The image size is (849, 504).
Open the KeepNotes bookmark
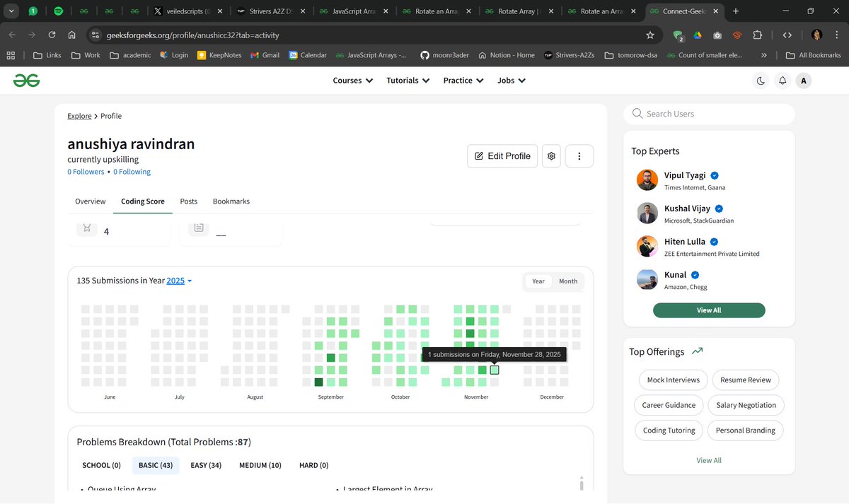(x=219, y=55)
